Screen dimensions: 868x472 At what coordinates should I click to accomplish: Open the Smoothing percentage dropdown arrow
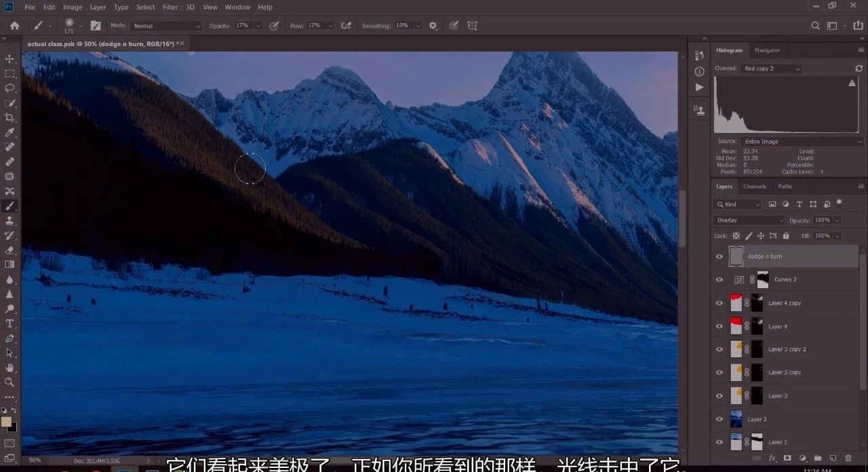[418, 26]
